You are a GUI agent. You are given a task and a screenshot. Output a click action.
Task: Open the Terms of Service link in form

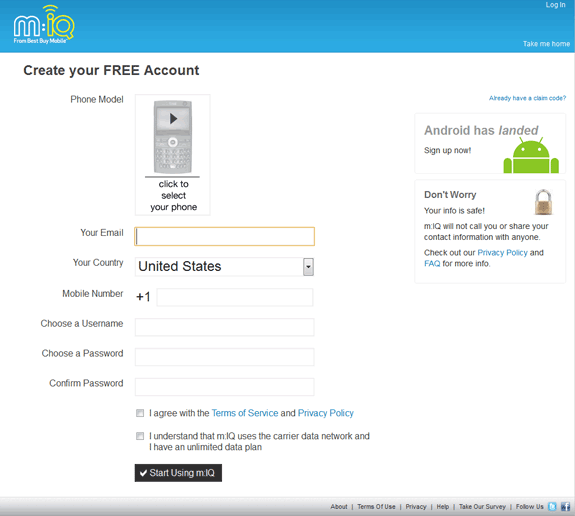tap(245, 413)
